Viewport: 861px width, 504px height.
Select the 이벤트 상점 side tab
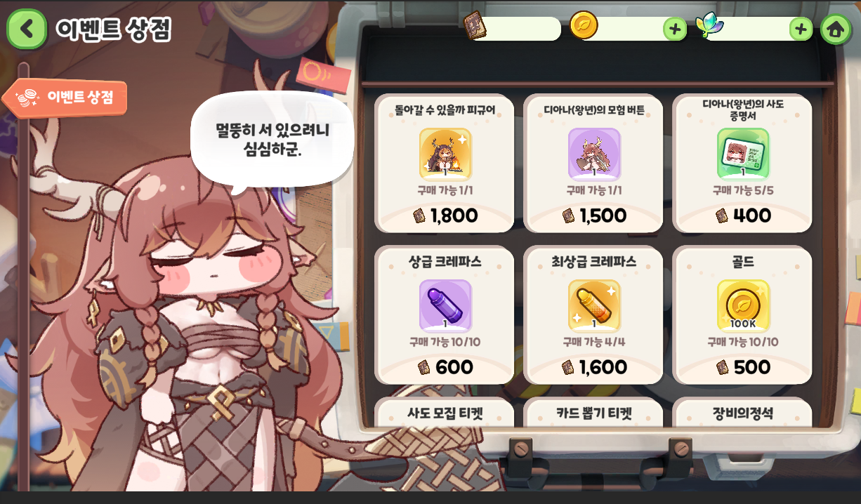[65, 98]
